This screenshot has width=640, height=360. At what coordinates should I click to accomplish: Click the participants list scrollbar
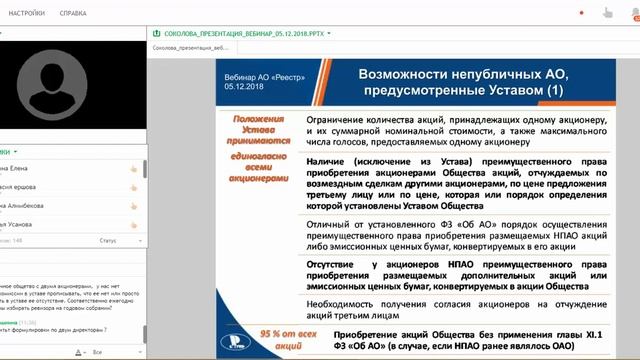pyautogui.click(x=145, y=169)
